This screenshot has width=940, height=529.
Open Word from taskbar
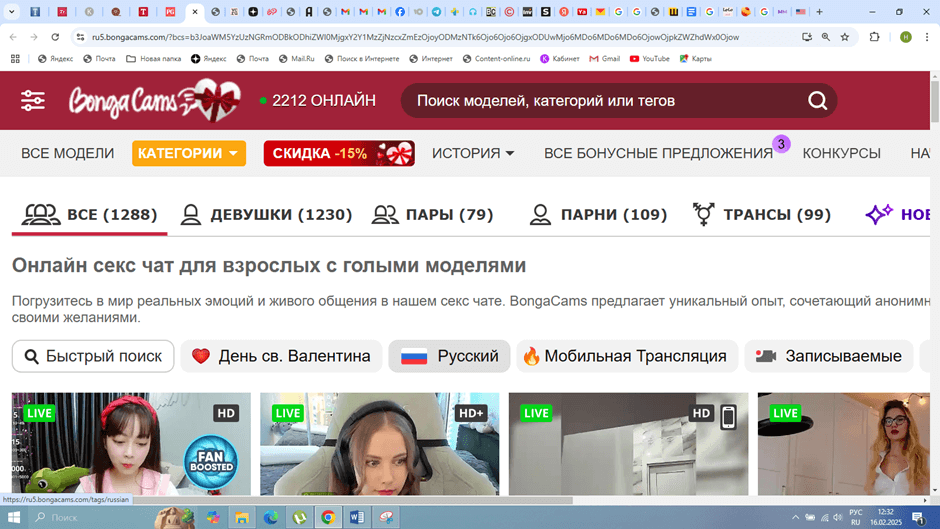coord(357,517)
